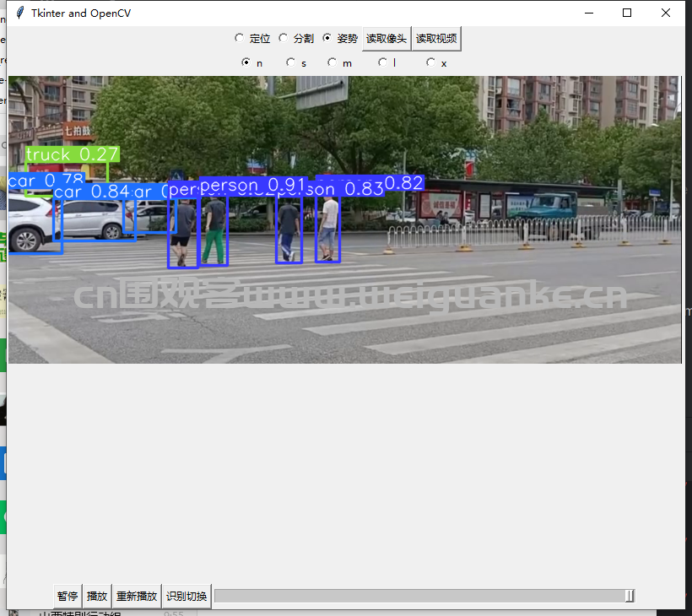The height and width of the screenshot is (616, 692).
Task: Click the 读取像头 button
Action: [x=387, y=39]
